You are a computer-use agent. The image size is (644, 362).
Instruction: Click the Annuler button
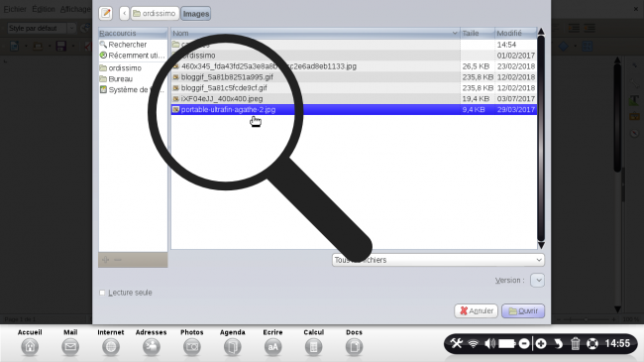[476, 311]
